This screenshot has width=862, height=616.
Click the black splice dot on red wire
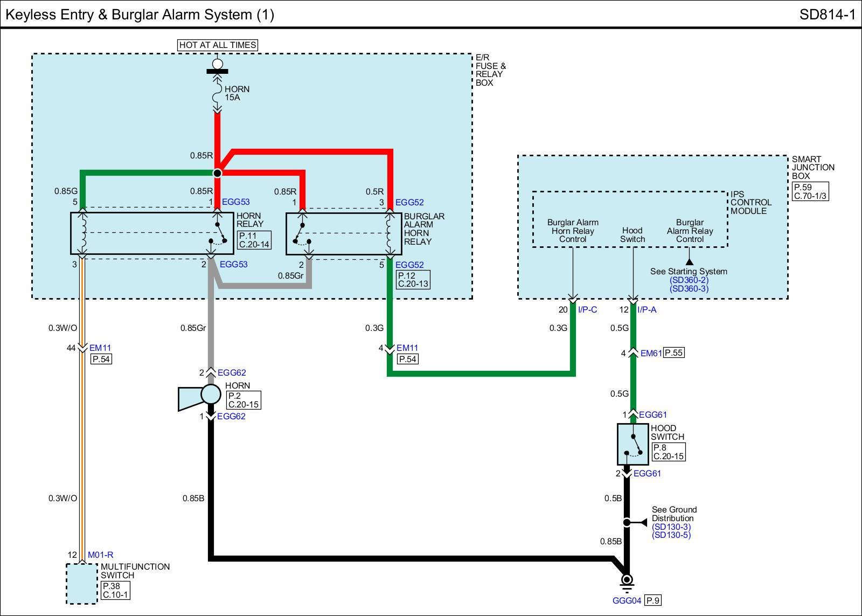[217, 173]
